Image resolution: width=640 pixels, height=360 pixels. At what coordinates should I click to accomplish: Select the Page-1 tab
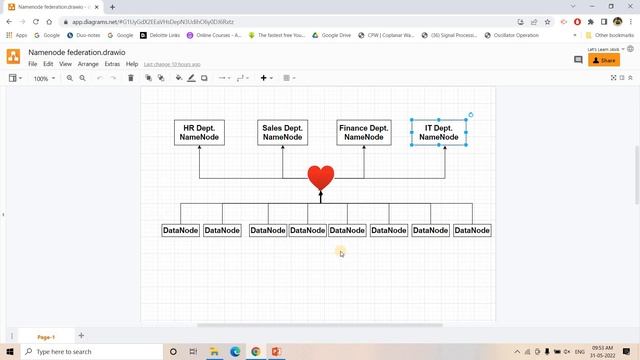point(46,337)
